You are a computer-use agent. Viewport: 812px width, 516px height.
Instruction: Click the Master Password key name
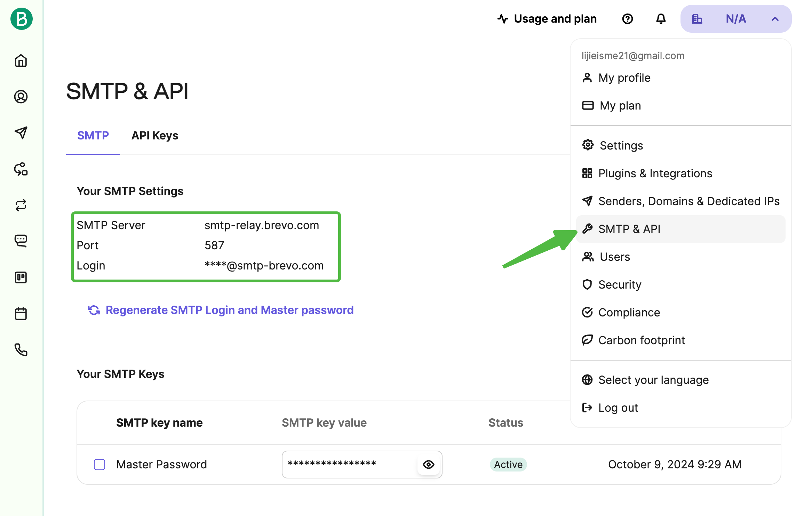pyautogui.click(x=161, y=465)
